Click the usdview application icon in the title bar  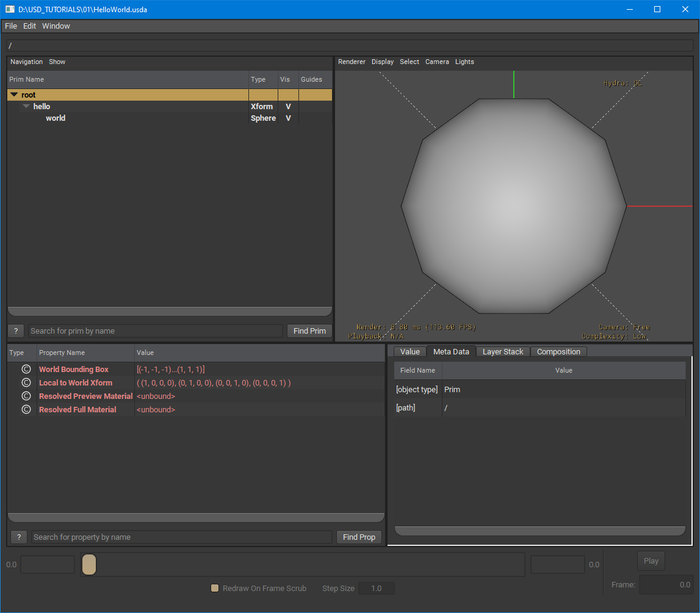point(9,9)
